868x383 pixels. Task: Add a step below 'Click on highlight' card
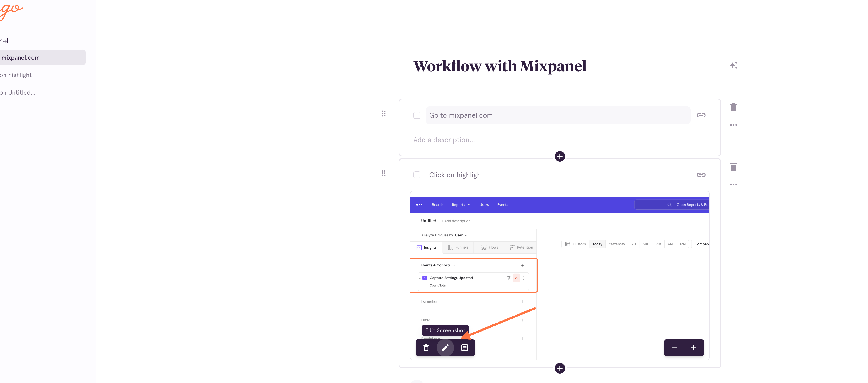(560, 368)
